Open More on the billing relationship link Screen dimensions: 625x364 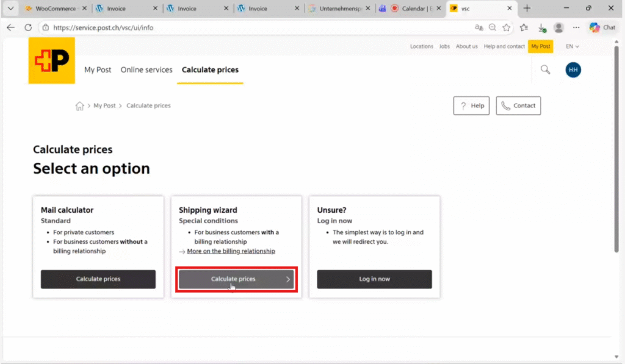coord(231,251)
